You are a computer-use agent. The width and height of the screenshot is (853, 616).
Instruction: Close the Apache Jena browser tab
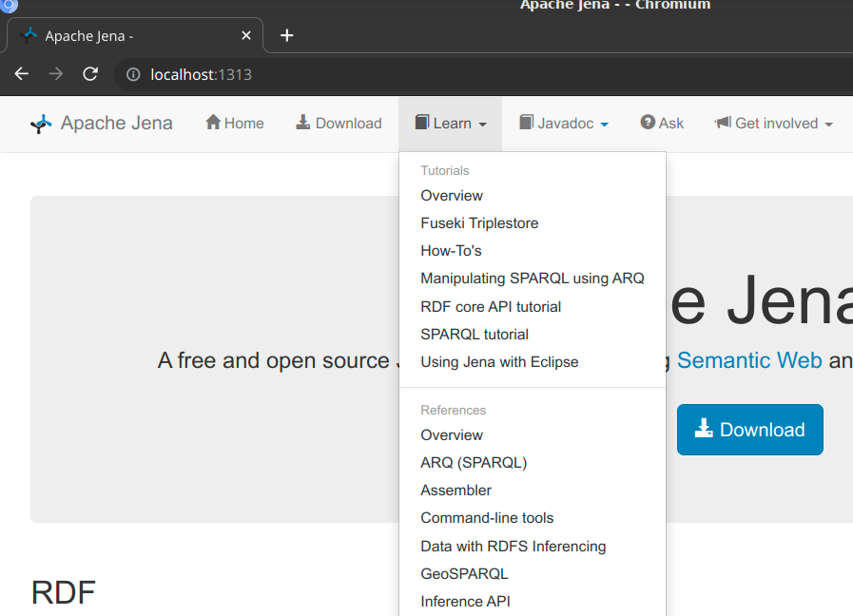point(246,35)
